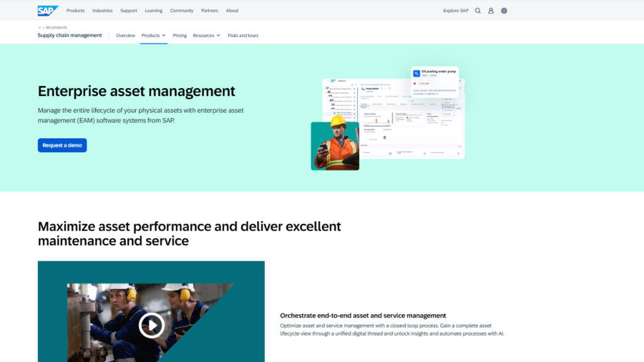This screenshot has width=644, height=362.
Task: Go to the Community menu
Action: pos(182,11)
